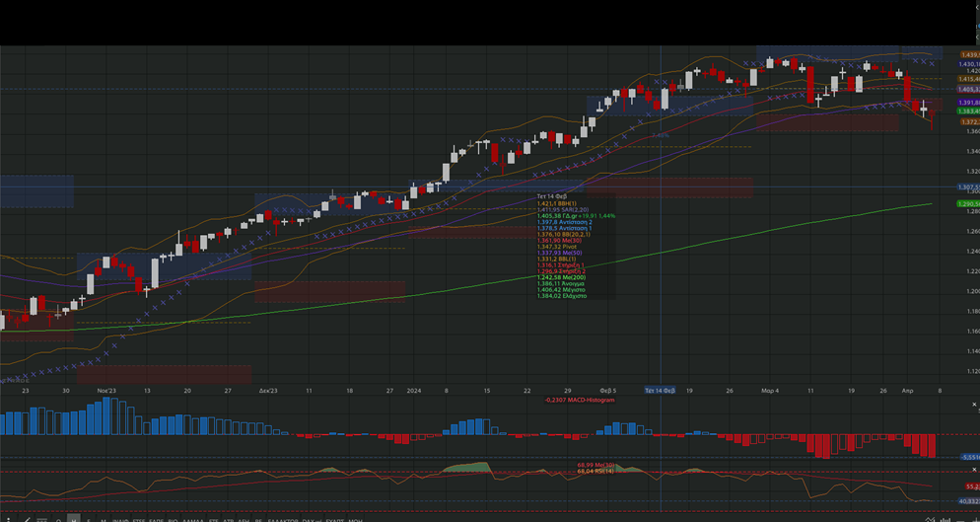
Task: Select the highlighted 'Τετ 14 Φεβ' date on the time axis
Action: point(660,391)
